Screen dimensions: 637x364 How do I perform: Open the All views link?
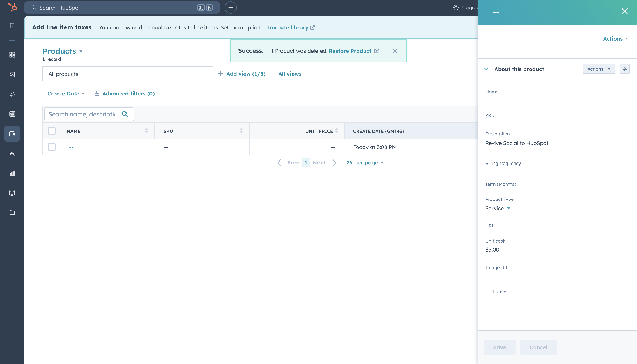tap(290, 74)
